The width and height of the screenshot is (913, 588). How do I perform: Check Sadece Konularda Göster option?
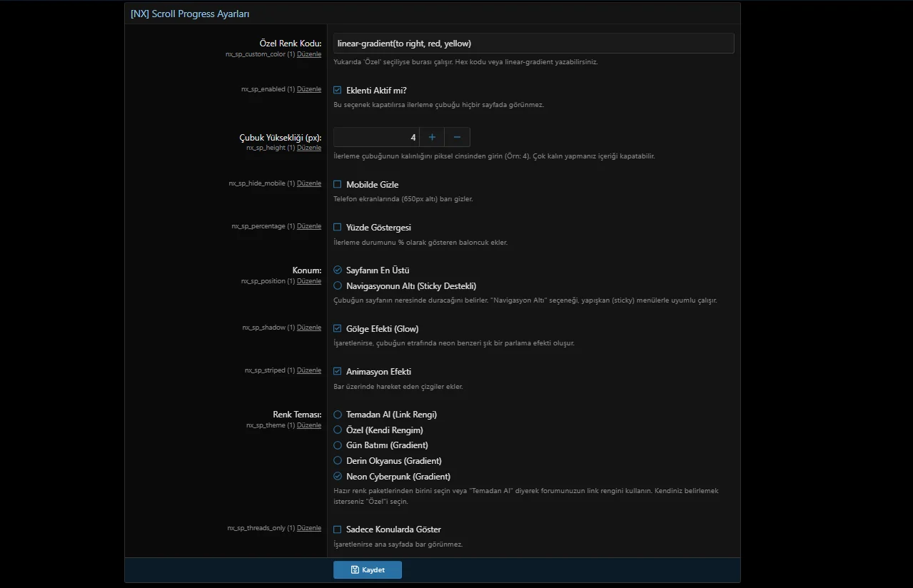(338, 529)
